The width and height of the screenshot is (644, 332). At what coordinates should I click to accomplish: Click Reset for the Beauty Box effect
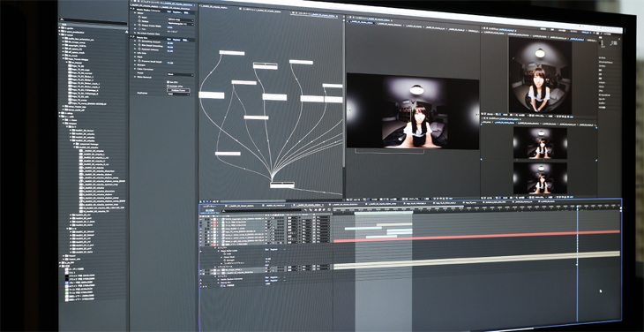tap(168, 39)
